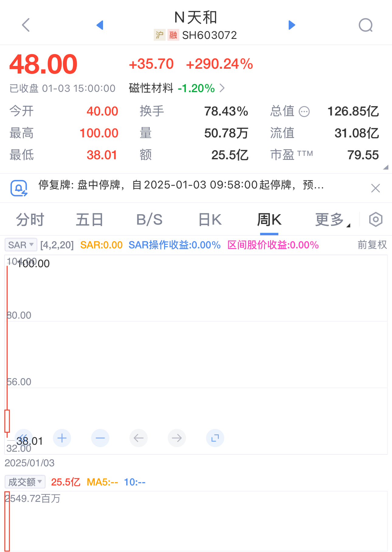Switch to the 分时 tab
Image resolution: width=392 pixels, height=552 pixels.
click(30, 219)
